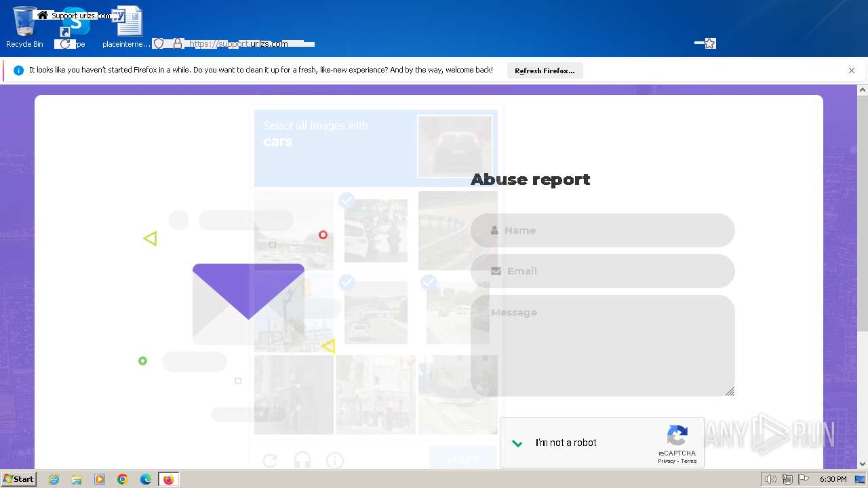868x488 pixels.
Task: Click the show desktop tray icon
Action: click(x=861, y=479)
